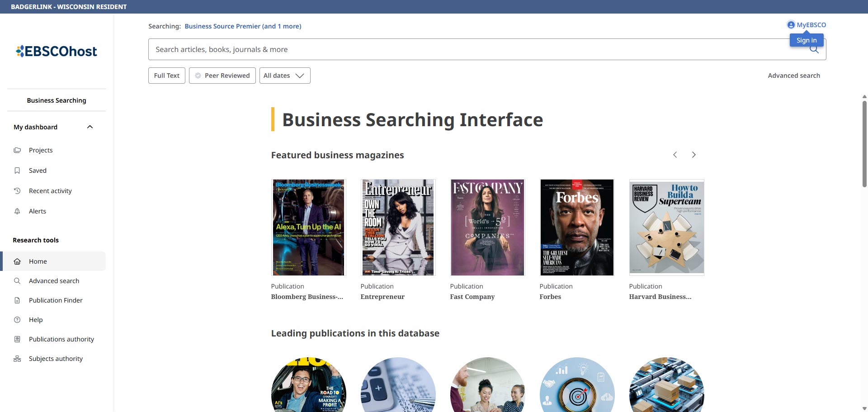Open Entrepreneur publication title link

point(382,297)
